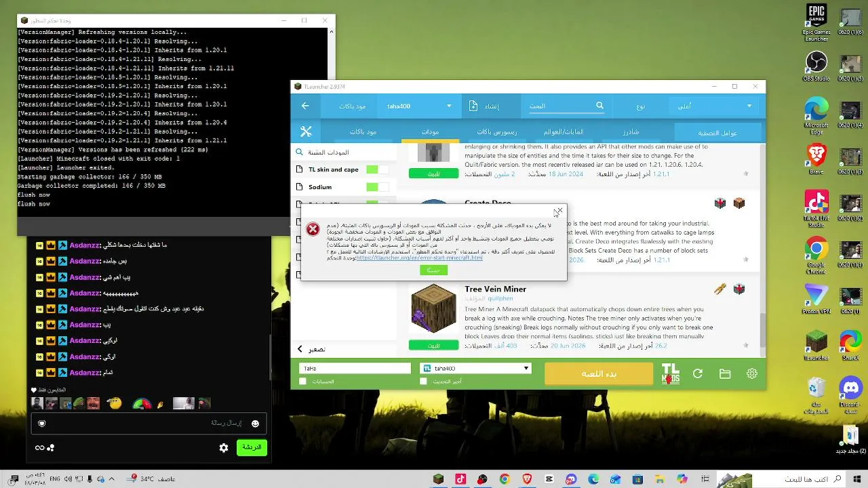Favorite Tree Vein Miner with its star

coord(746,346)
